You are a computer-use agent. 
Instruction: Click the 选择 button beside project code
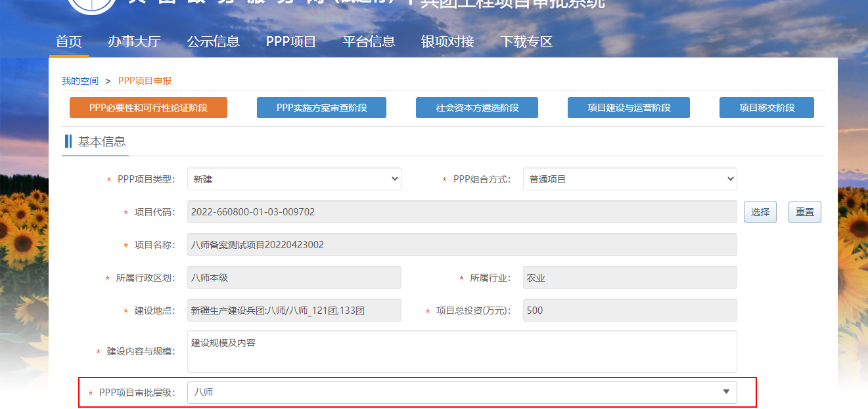[760, 212]
